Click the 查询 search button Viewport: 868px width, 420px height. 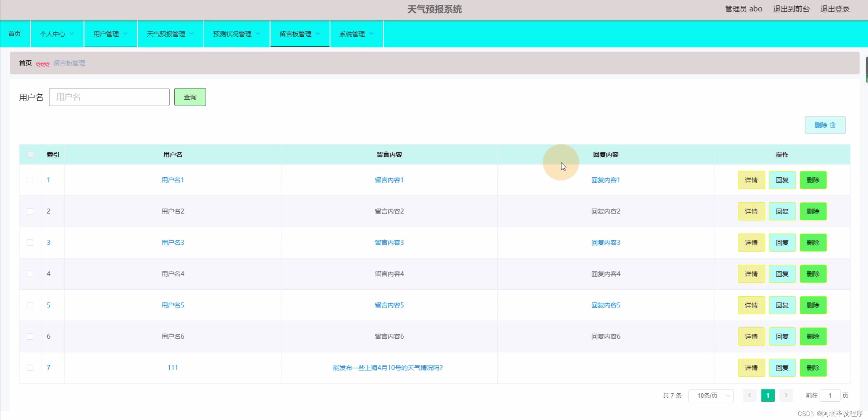(190, 97)
